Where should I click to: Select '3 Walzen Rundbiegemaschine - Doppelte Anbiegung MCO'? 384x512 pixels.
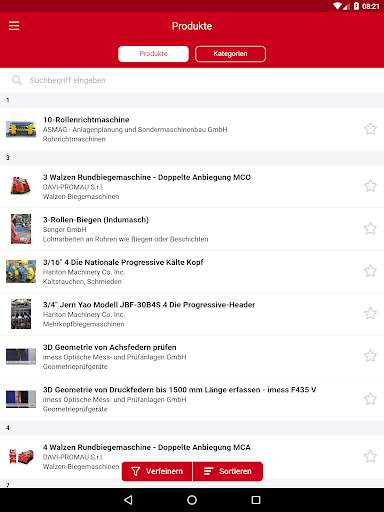pyautogui.click(x=147, y=177)
